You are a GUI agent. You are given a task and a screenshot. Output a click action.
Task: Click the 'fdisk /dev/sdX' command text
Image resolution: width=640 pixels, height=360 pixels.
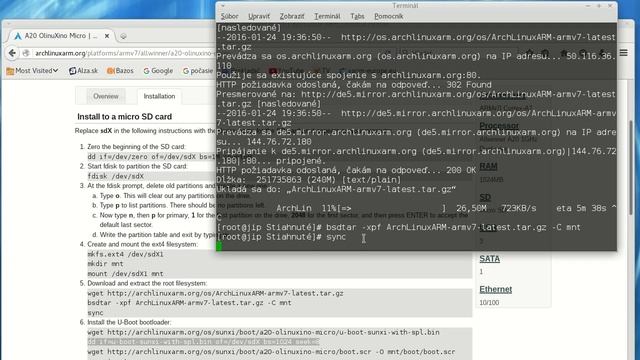pos(116,176)
